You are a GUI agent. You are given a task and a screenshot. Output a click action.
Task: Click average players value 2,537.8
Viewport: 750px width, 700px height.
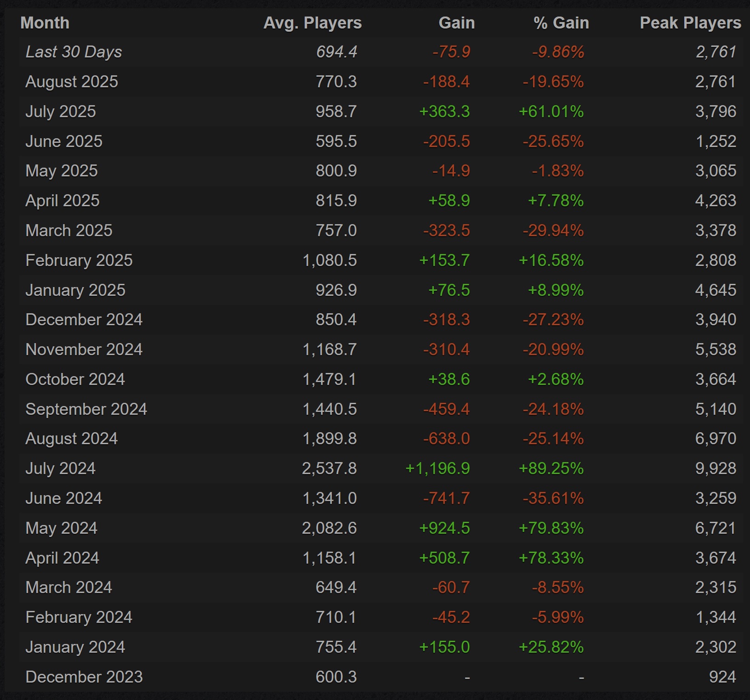coord(330,469)
